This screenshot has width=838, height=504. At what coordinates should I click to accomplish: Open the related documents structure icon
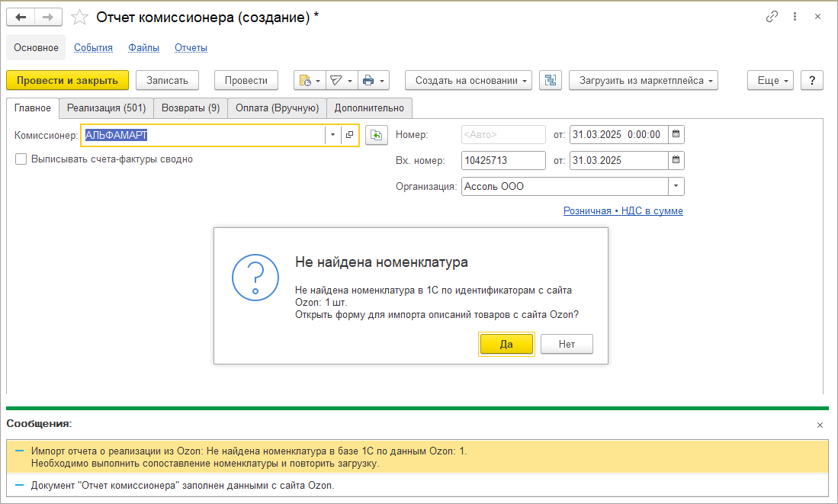(551, 80)
